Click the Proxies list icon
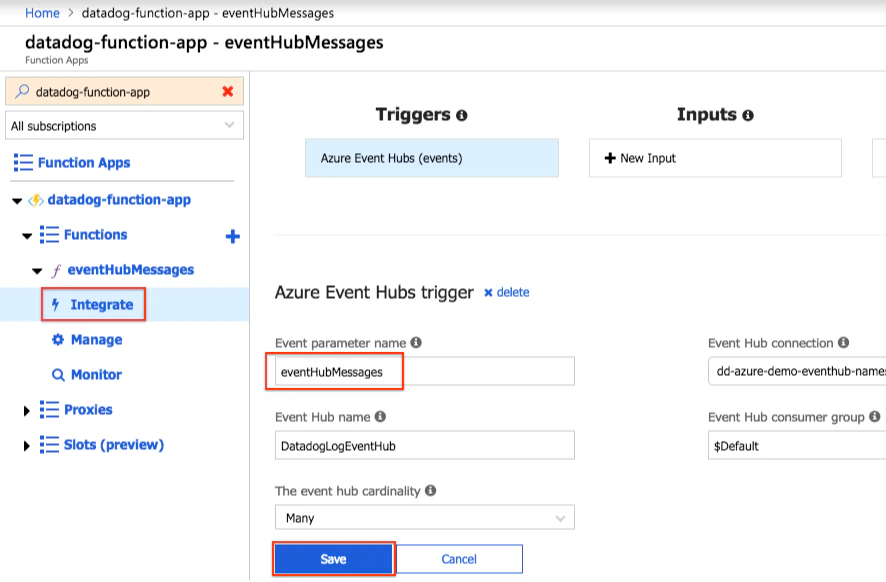Viewport: 886px width, 582px height. [49, 410]
